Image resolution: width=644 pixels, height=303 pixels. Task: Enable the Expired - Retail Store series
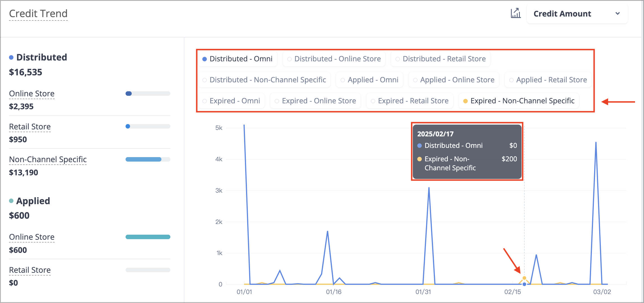pyautogui.click(x=409, y=101)
